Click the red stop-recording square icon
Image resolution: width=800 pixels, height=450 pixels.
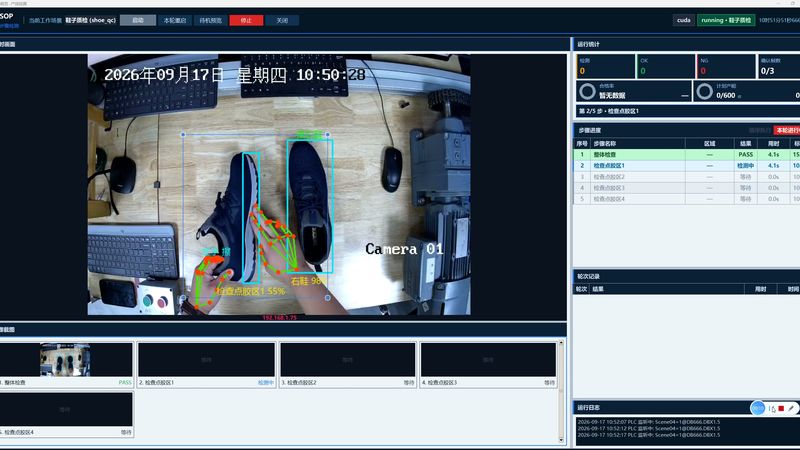781,408
